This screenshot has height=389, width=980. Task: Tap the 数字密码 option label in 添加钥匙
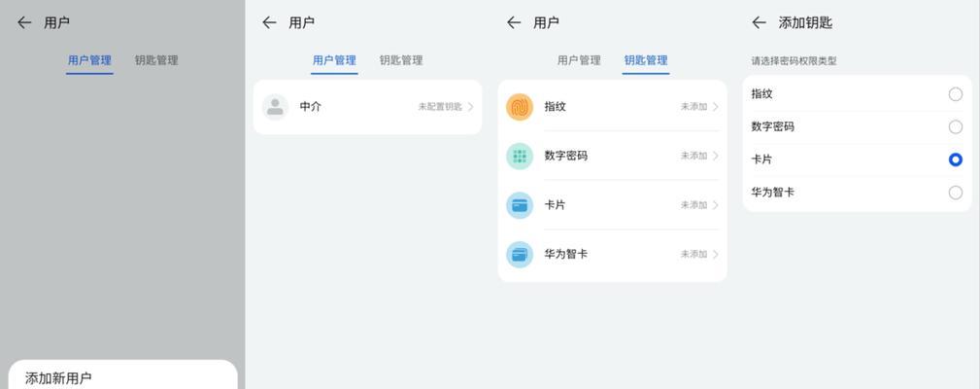(x=772, y=127)
